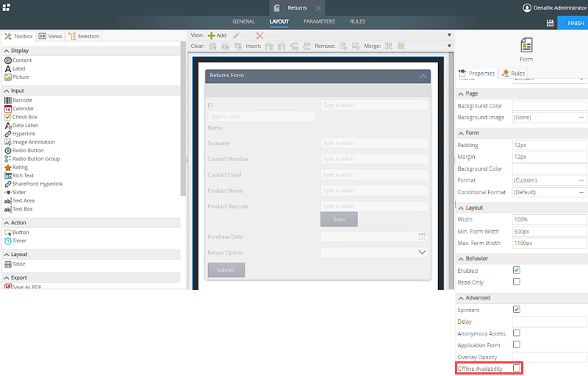The height and width of the screenshot is (376, 588).
Task: Toggle the Read-Only checkbox
Action: [x=517, y=282]
